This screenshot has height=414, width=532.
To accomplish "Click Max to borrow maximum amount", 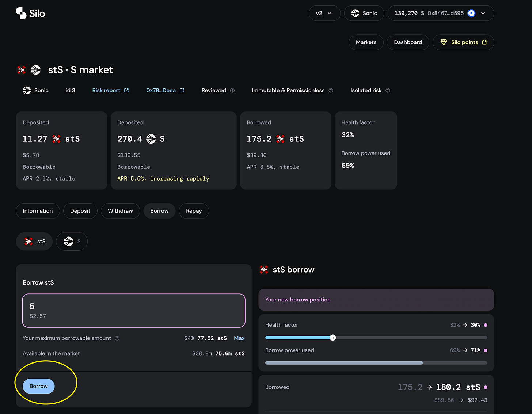I will tap(239, 338).
